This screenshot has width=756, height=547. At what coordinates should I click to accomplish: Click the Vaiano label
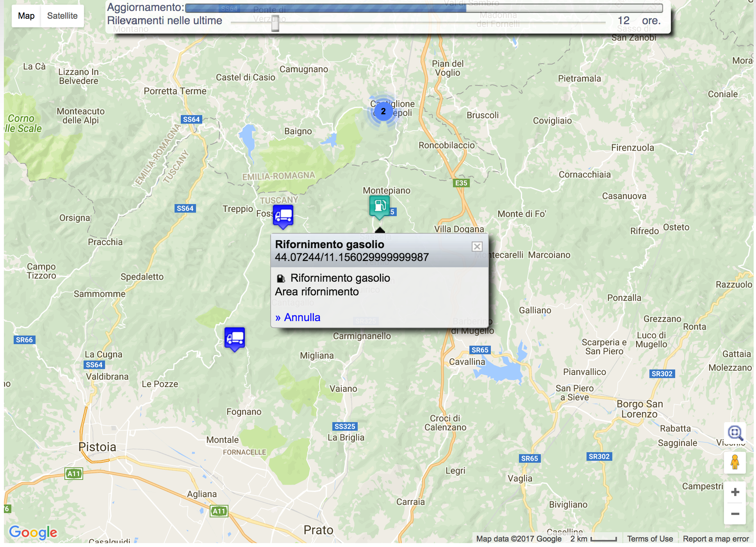[343, 389]
